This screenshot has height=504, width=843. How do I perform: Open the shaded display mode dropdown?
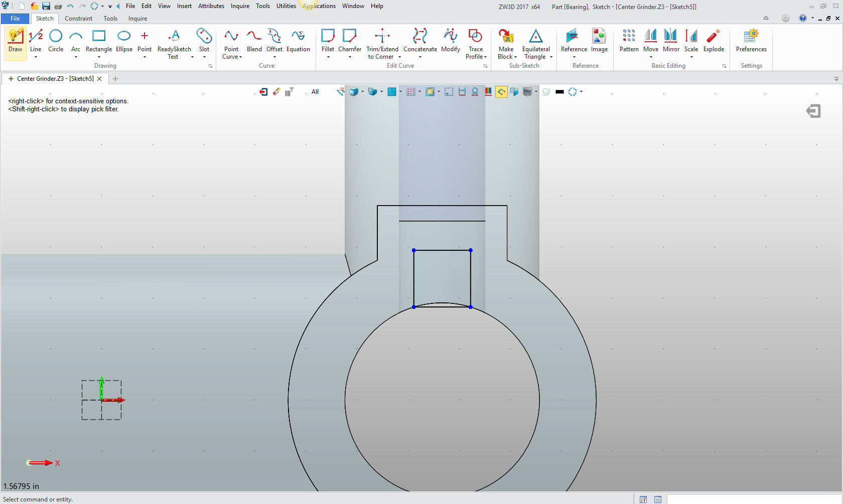click(x=362, y=92)
